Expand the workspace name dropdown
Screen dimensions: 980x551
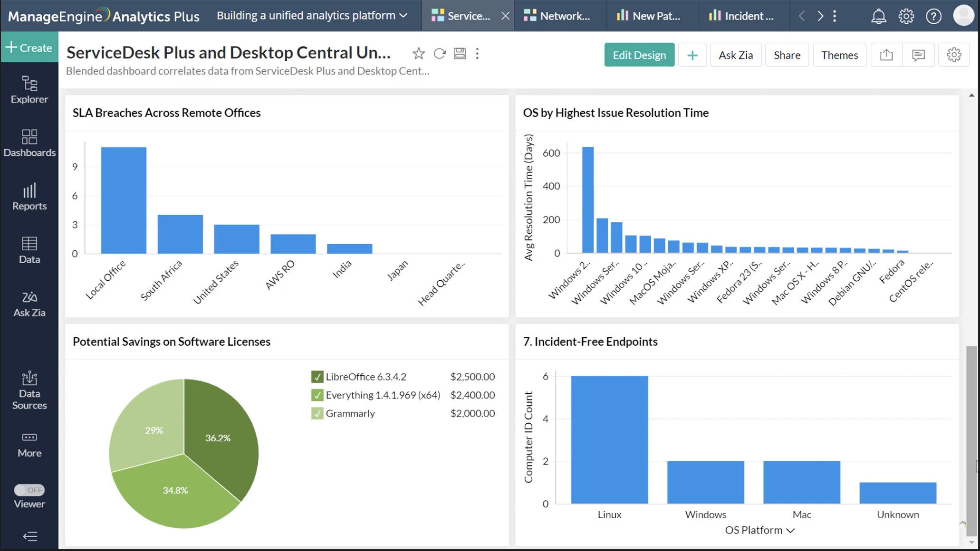[404, 16]
